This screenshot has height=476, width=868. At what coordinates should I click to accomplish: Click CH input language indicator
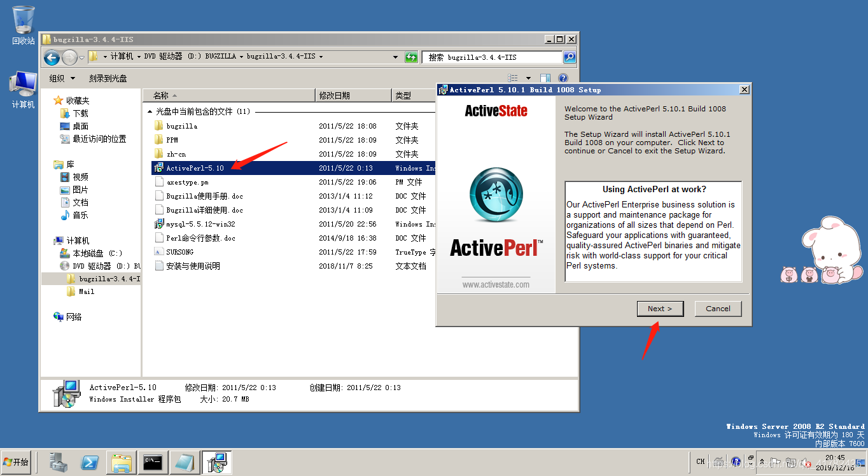point(701,462)
